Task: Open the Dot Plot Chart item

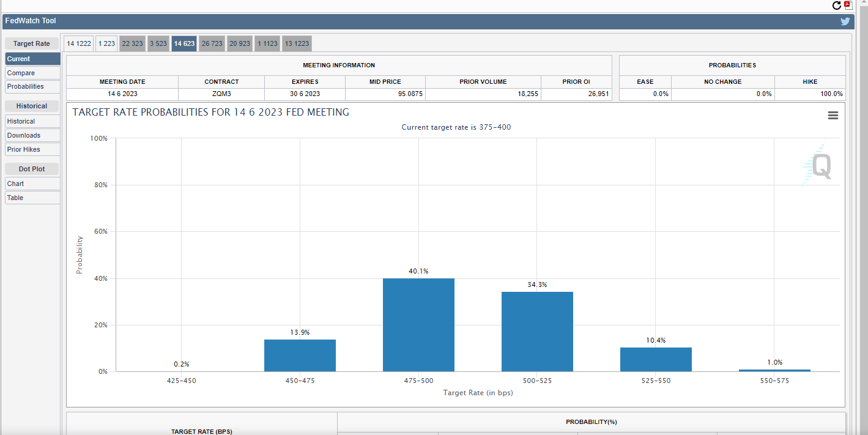Action: [32, 184]
